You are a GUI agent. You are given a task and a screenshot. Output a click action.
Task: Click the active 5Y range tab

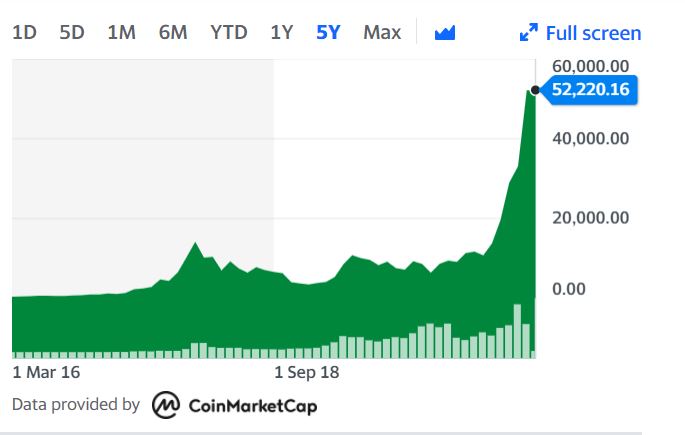[x=328, y=32]
